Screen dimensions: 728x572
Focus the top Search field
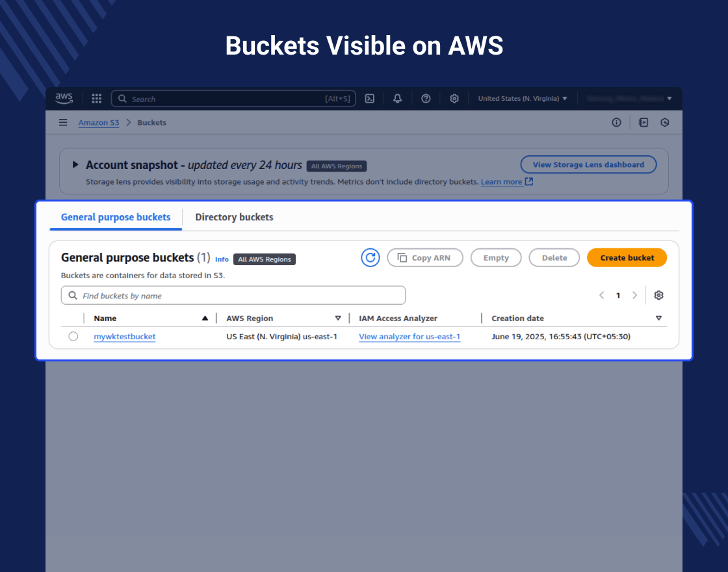pyautogui.click(x=233, y=98)
